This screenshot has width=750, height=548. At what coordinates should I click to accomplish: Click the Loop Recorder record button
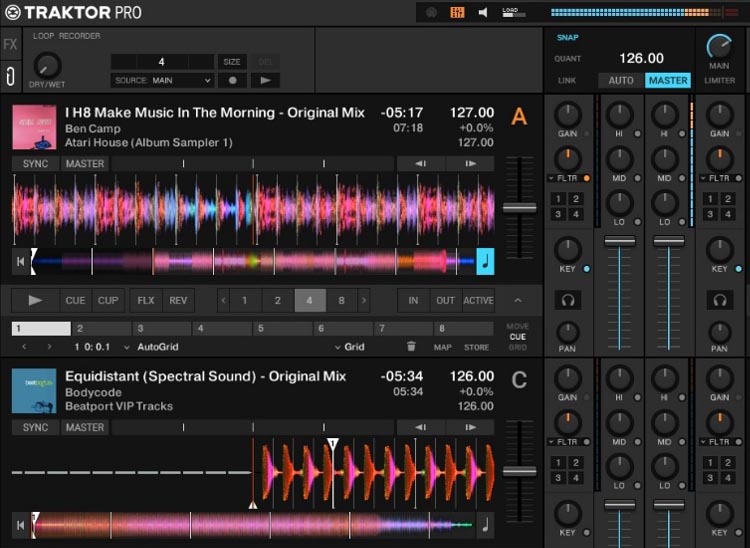232,80
